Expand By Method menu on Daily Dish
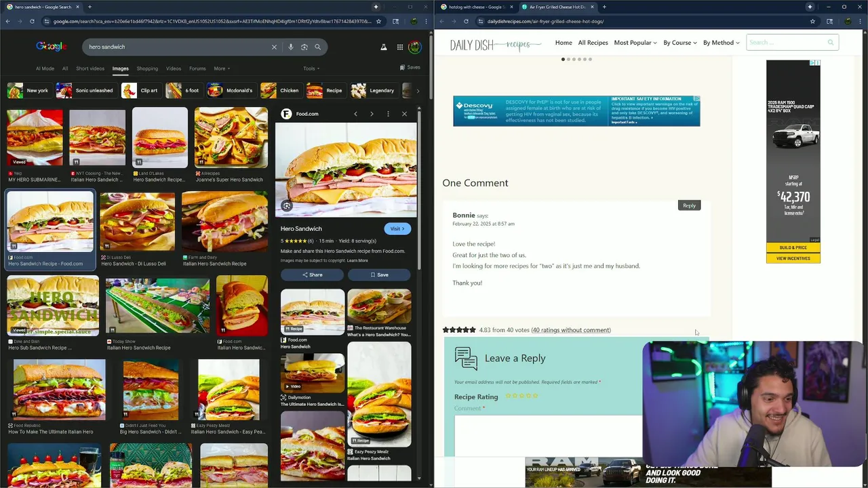 721,43
